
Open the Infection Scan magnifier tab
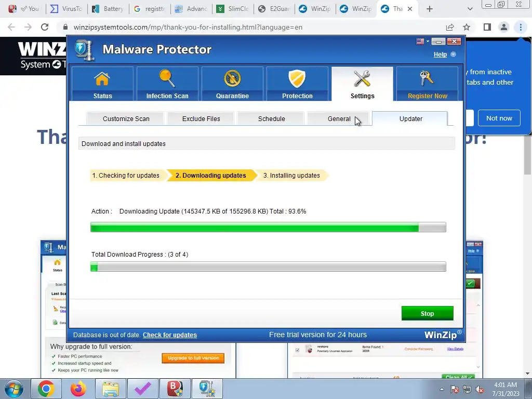point(167,84)
